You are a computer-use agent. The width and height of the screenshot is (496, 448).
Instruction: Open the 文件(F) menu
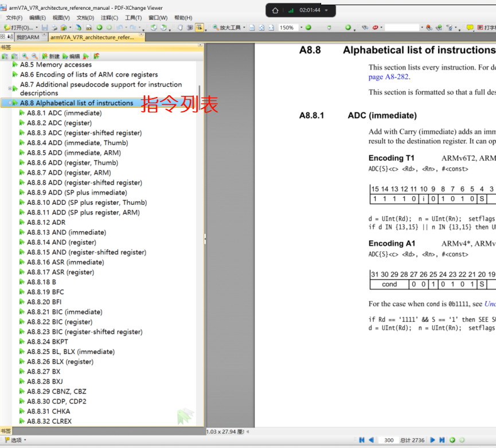tap(14, 18)
